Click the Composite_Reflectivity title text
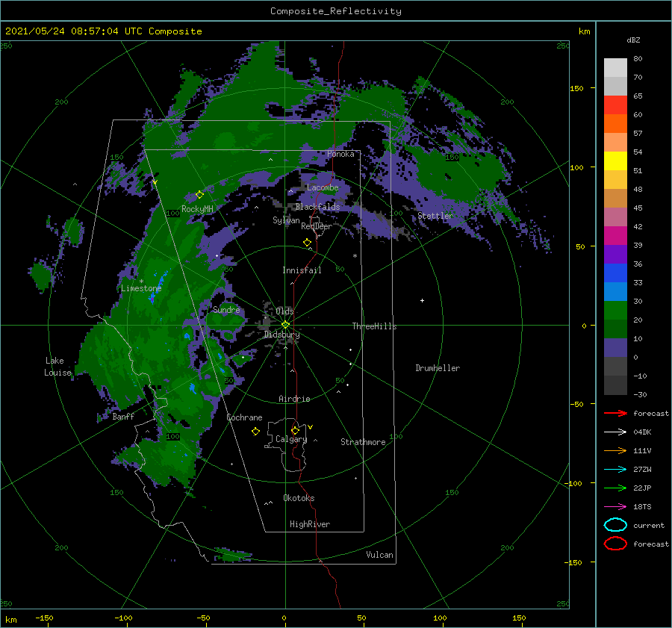The height and width of the screenshot is (628, 672). 336,11
